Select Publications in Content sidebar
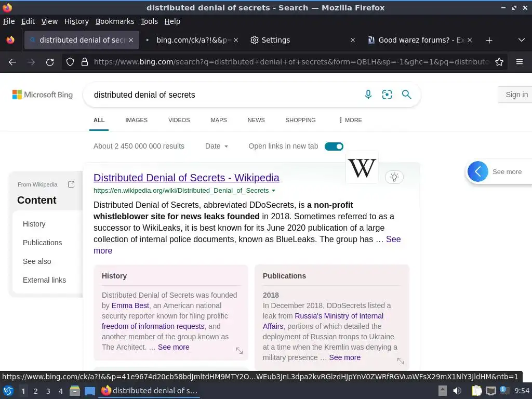 tap(43, 243)
